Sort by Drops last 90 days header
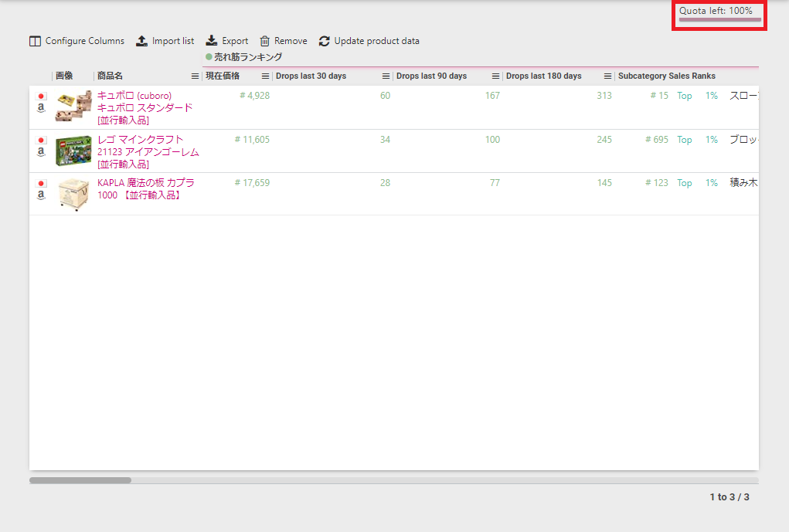The image size is (789, 532). [431, 76]
